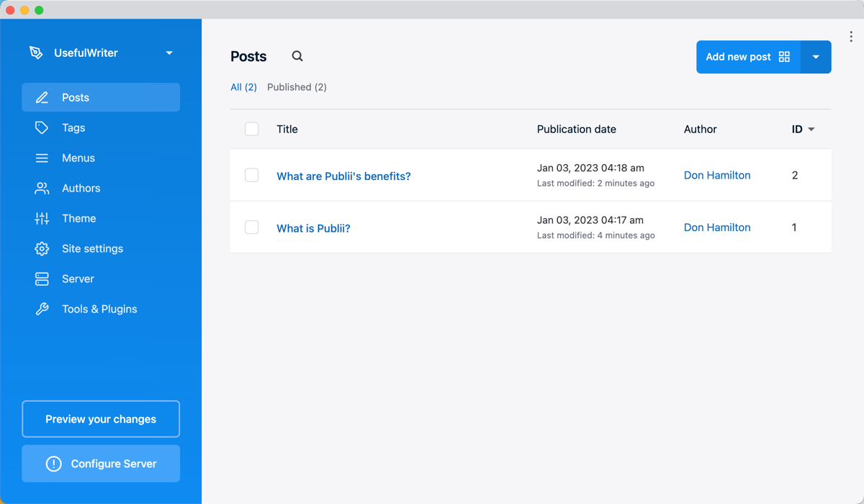Screen dimensions: 864x504
Task: Click the search magnifier icon beside Posts
Action: pyautogui.click(x=297, y=56)
